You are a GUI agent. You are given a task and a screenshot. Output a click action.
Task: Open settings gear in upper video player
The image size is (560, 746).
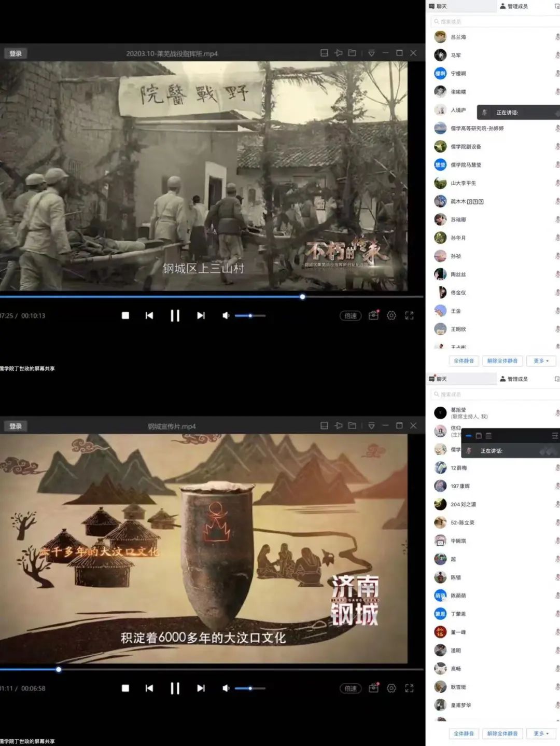click(391, 315)
